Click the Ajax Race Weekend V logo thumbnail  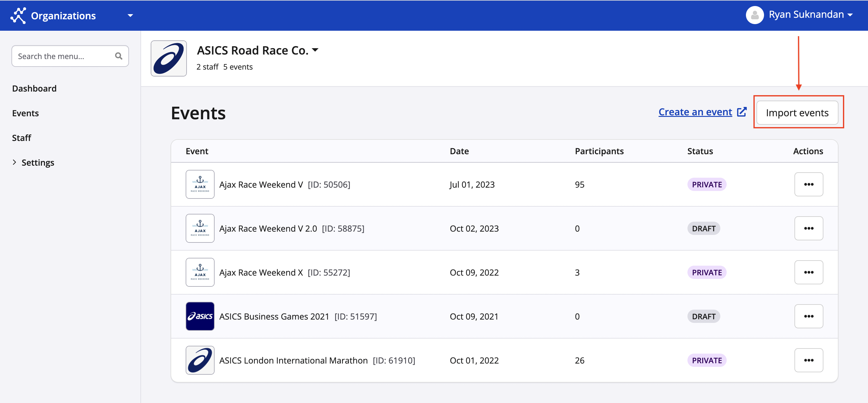200,185
